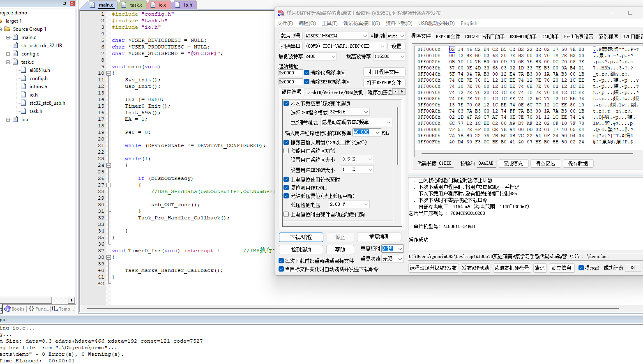
Task: Click the hardware options vertical scrollbar
Action: click(x=397, y=136)
